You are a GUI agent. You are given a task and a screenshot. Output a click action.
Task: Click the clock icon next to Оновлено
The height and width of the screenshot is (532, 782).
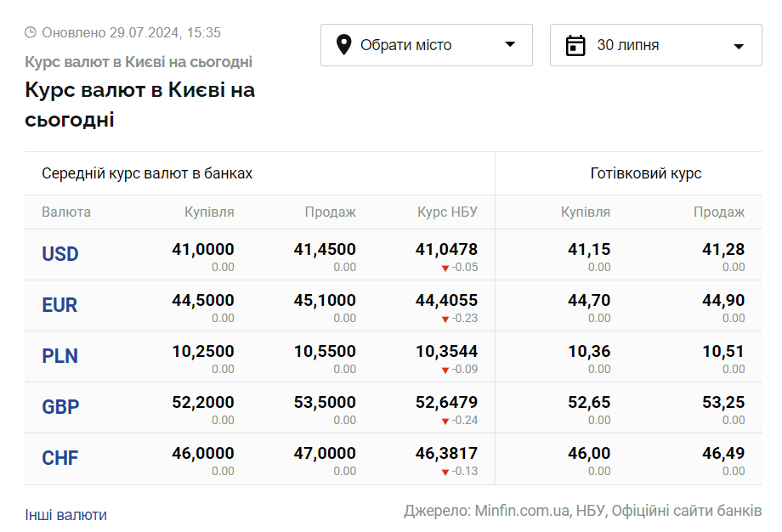pyautogui.click(x=31, y=32)
